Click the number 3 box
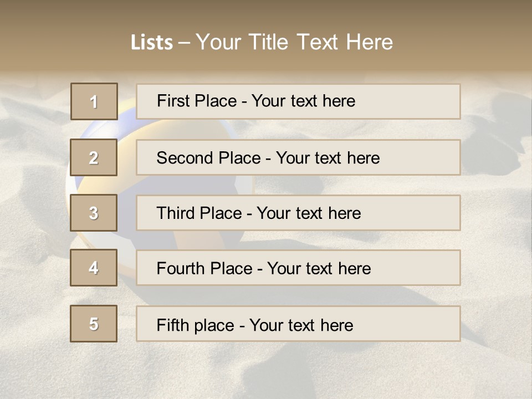 94,213
